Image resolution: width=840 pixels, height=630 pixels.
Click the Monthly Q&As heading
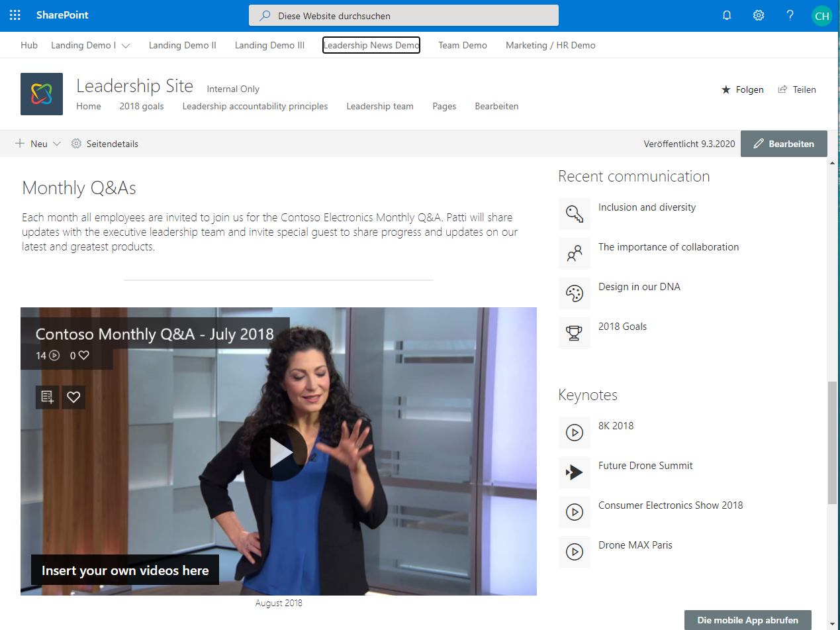(79, 188)
